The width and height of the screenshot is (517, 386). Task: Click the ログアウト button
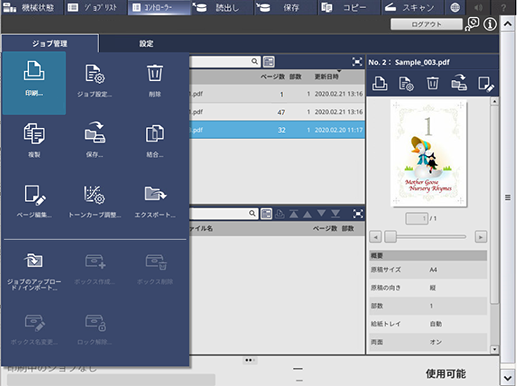(426, 24)
